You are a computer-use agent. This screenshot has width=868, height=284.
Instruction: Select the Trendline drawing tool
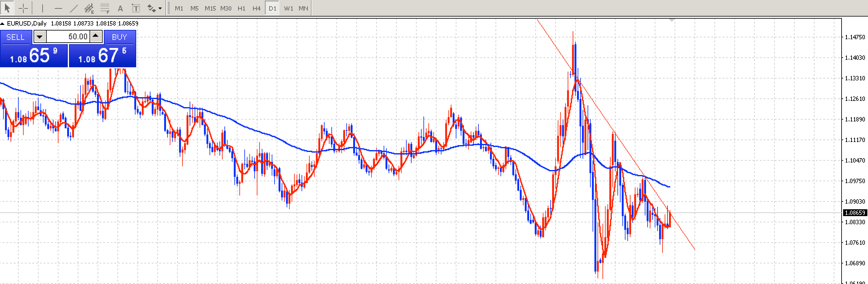tap(74, 8)
